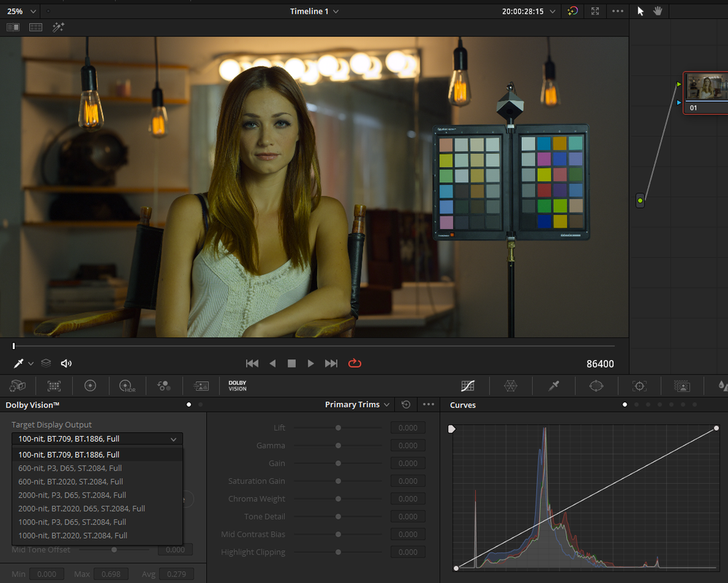The width and height of the screenshot is (728, 583).
Task: Expand the viewer eyedropper picker options arrow
Action: pos(31,364)
